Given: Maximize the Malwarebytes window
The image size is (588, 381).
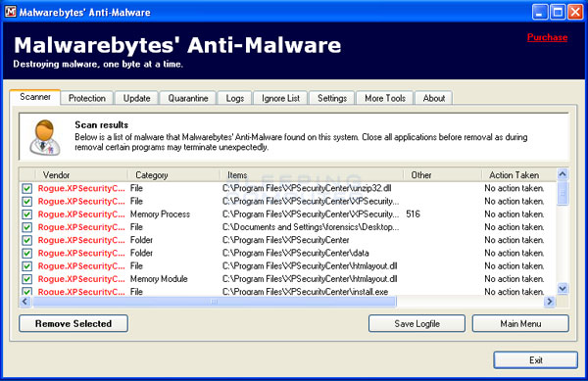Looking at the screenshot, I should pyautogui.click(x=558, y=12).
